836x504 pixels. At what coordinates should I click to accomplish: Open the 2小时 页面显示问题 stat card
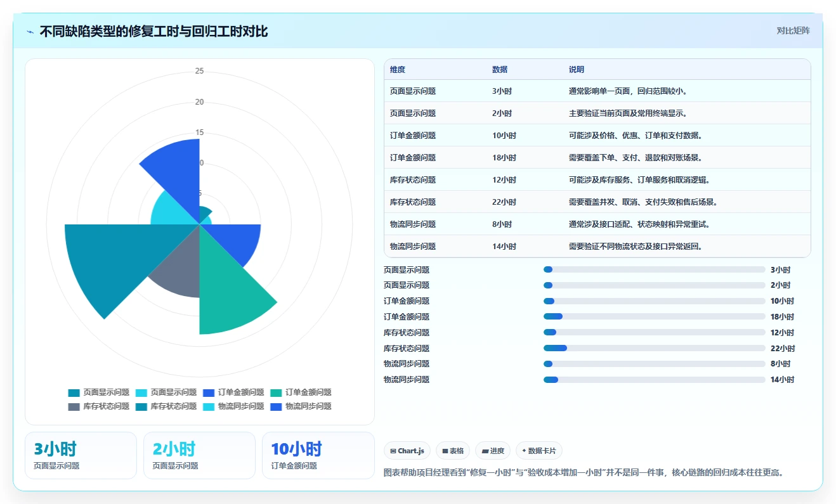(199, 455)
